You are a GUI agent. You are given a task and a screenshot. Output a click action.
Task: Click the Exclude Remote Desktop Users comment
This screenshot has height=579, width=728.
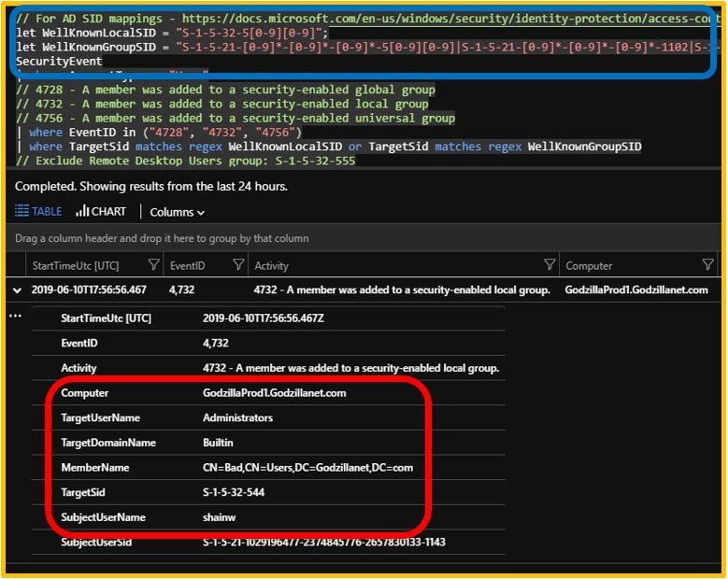click(186, 161)
